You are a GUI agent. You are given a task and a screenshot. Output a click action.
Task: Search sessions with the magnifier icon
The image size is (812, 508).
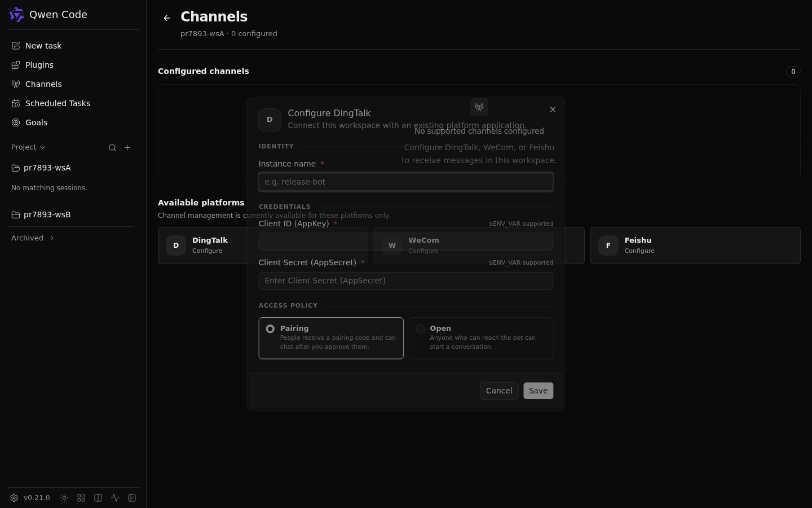coord(113,147)
